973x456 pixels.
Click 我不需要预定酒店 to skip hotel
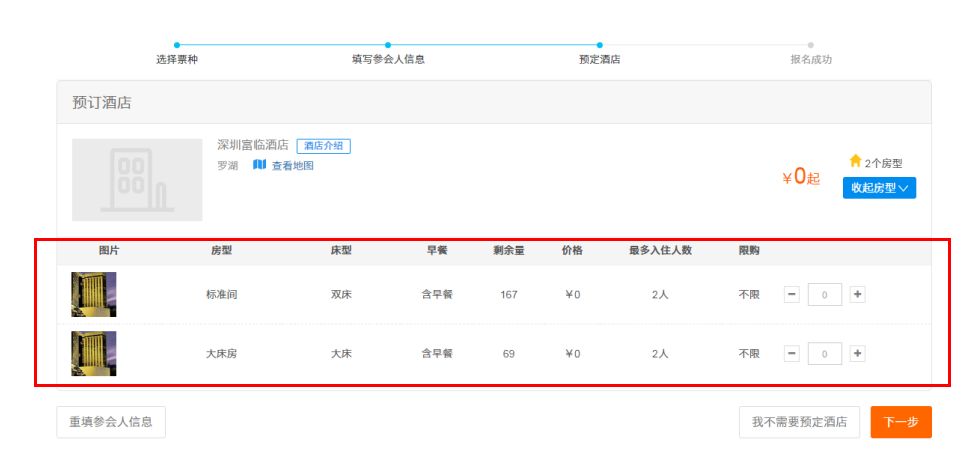(799, 422)
